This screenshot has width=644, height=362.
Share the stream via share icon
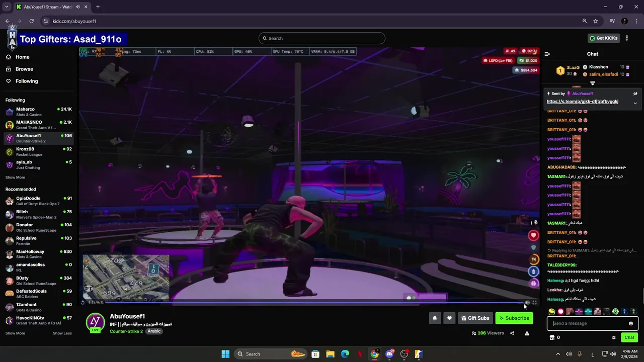point(512,333)
